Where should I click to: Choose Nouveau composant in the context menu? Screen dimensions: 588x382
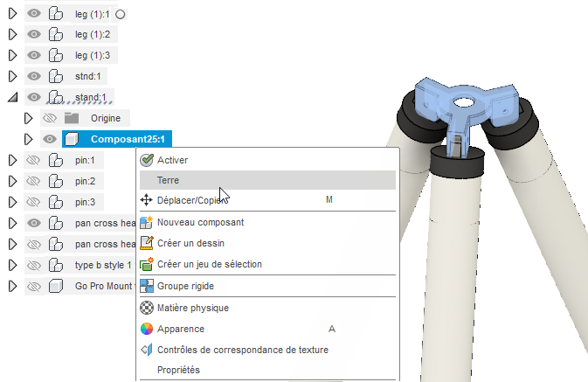point(267,223)
